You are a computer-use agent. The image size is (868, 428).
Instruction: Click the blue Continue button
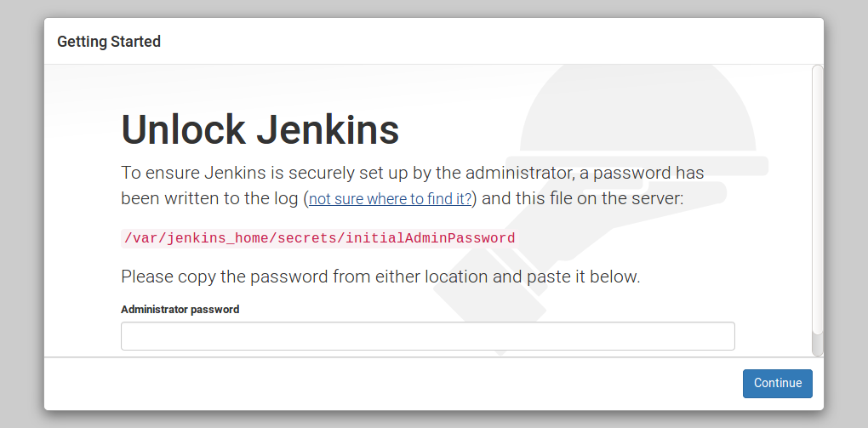click(777, 383)
